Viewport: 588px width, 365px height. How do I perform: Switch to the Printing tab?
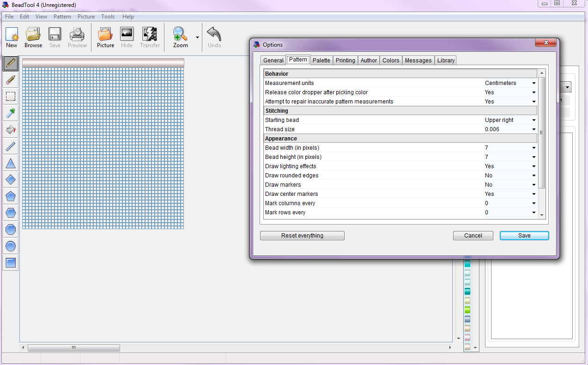(x=345, y=60)
